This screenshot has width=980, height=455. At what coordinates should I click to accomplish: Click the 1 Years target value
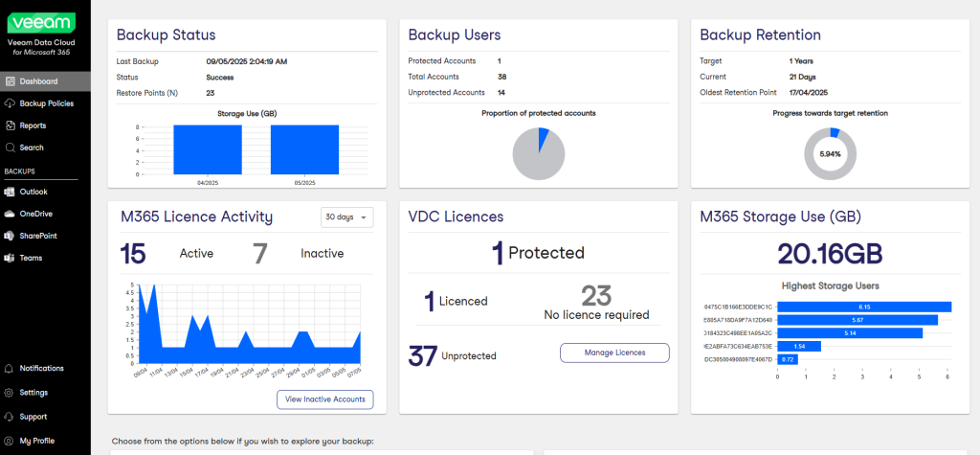click(801, 61)
